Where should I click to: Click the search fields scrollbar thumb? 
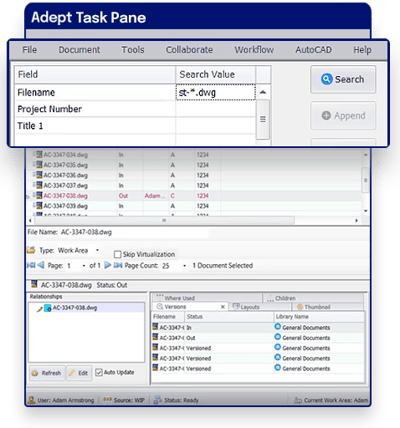263,119
